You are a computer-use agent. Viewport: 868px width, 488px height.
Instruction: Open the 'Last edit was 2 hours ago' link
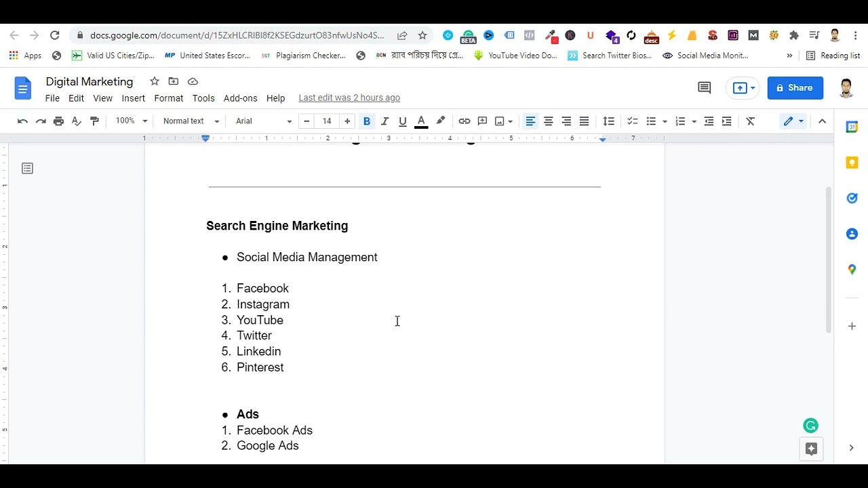pos(349,98)
